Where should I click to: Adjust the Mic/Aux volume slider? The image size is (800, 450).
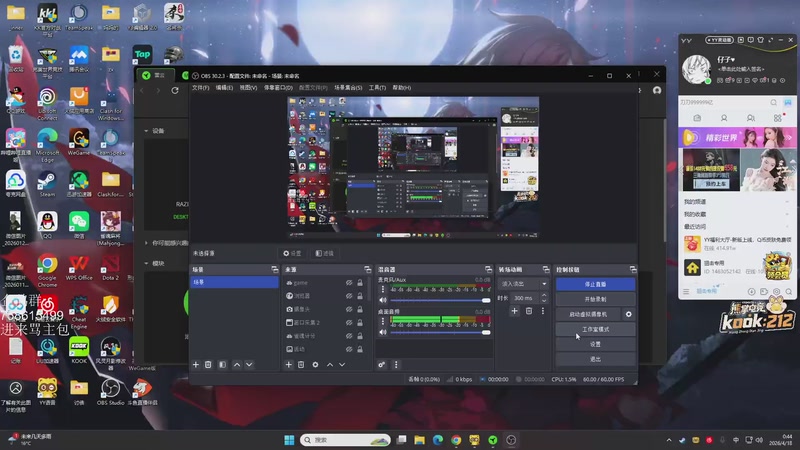point(440,300)
